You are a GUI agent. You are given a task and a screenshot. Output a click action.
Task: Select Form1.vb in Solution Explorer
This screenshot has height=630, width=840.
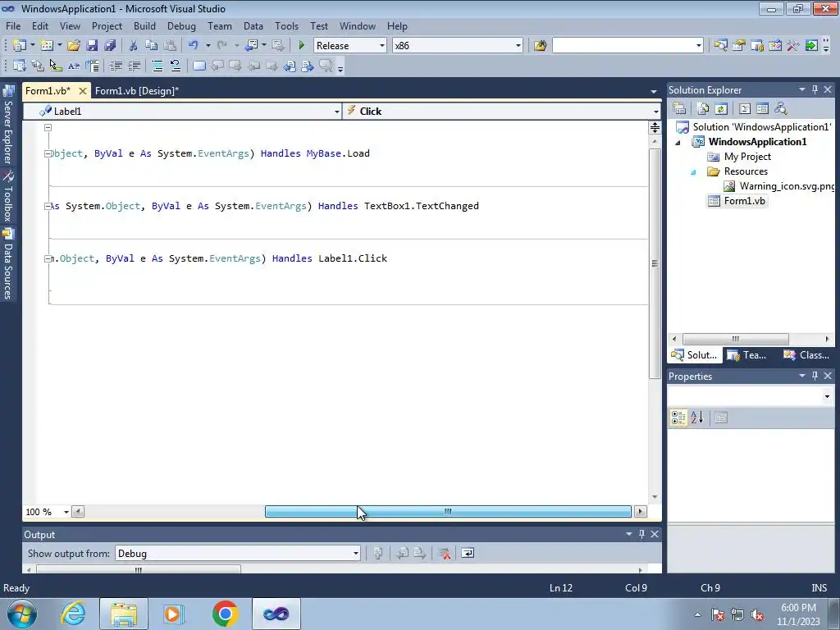[737, 201]
